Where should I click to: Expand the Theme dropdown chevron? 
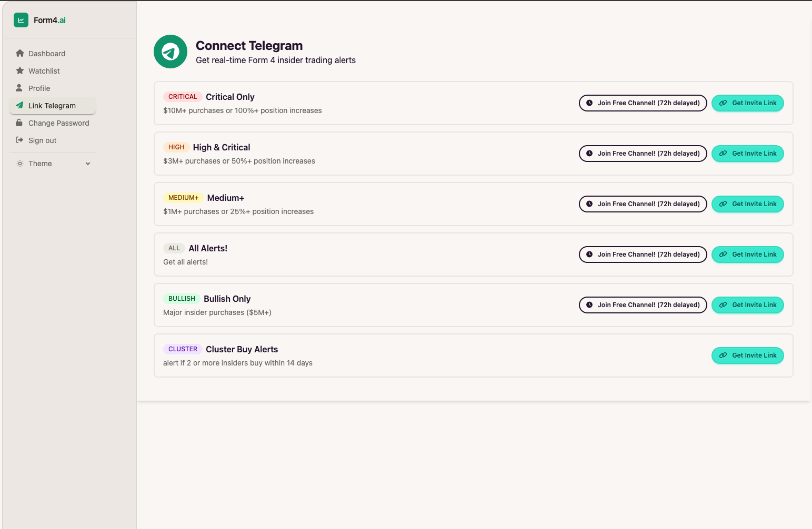tap(88, 164)
